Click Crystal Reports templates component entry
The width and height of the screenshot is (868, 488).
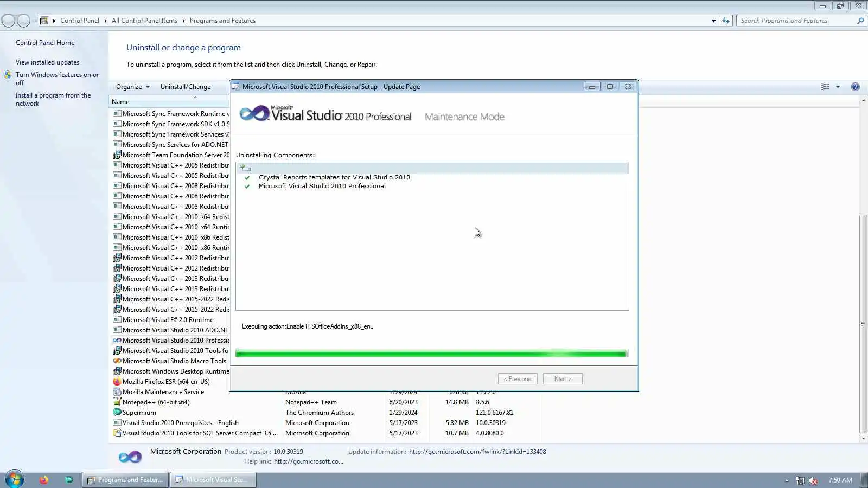point(334,177)
